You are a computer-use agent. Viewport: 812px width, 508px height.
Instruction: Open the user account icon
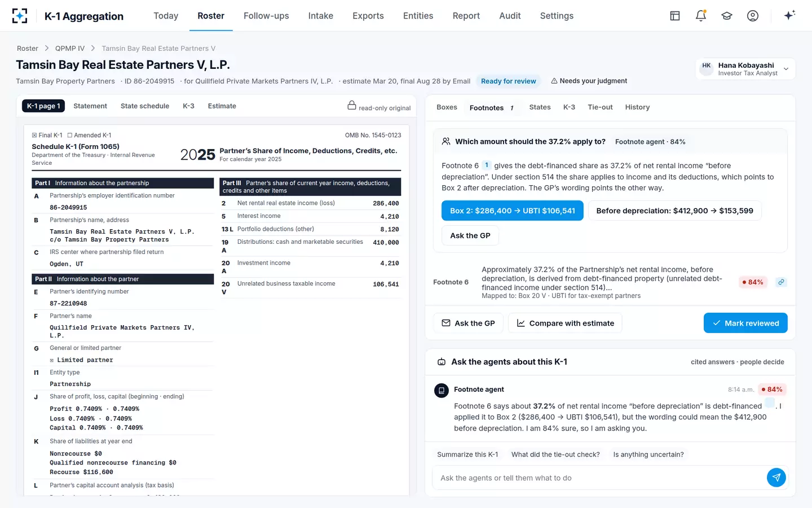pyautogui.click(x=753, y=16)
